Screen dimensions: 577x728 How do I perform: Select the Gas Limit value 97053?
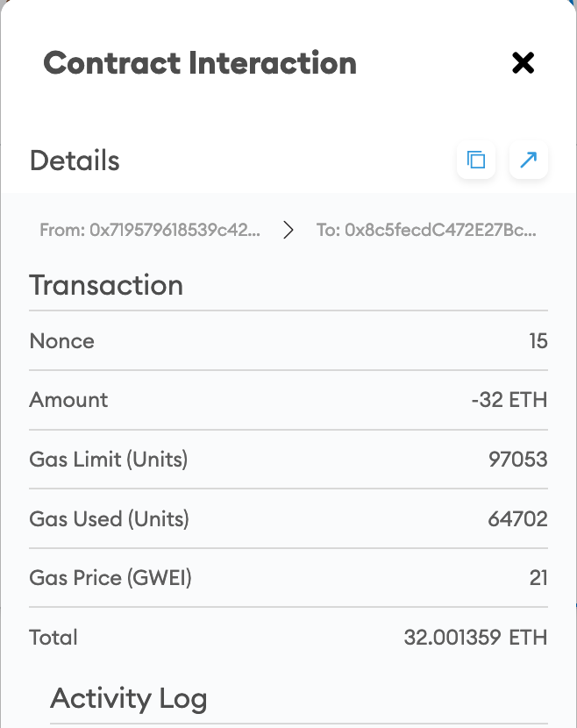pos(518,460)
